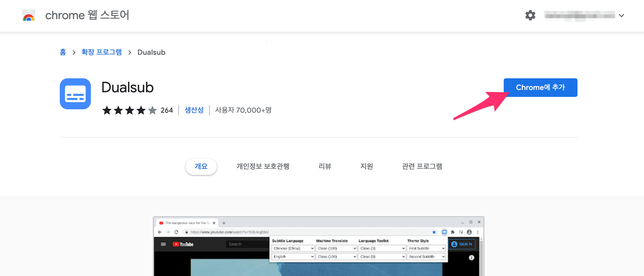This screenshot has height=276, width=644.
Task: Click the Dualsub extension title
Action: 128,87
